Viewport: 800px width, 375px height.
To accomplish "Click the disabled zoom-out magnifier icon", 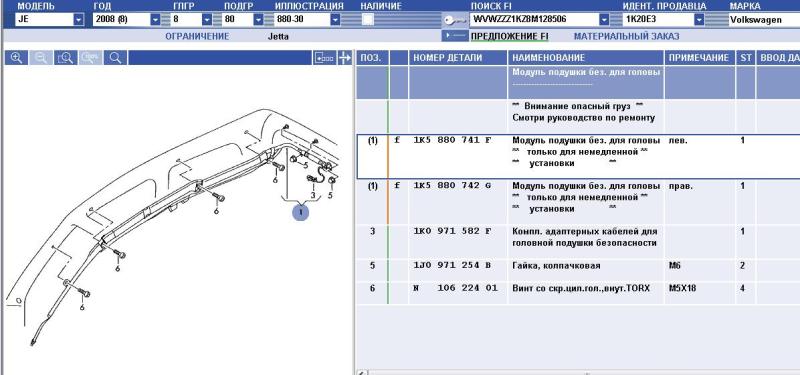I will click(41, 58).
